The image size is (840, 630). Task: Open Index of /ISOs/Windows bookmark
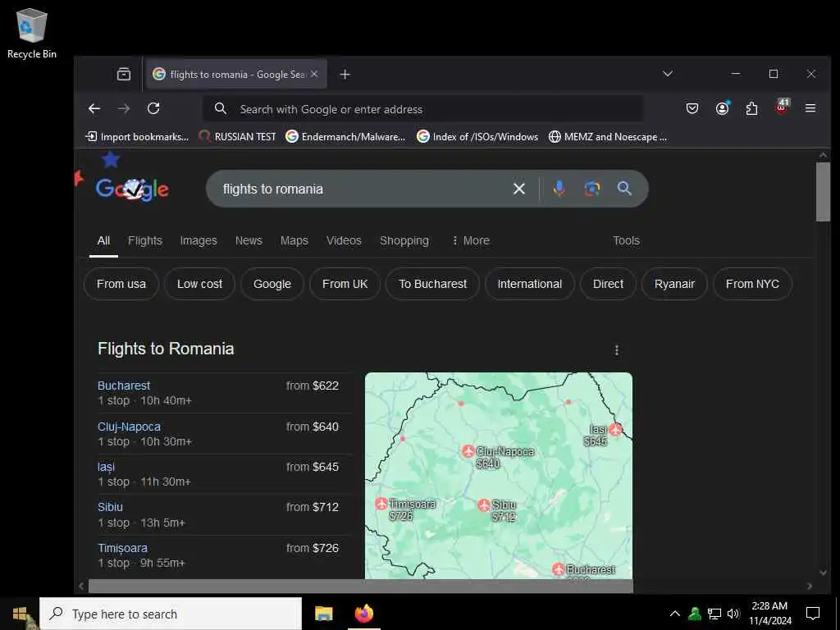477,137
